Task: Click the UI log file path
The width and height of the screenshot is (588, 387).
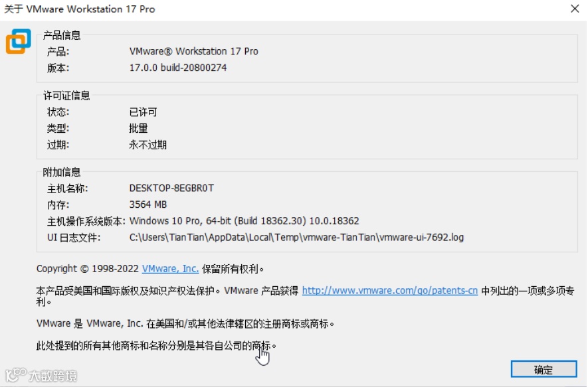Action: 296,238
